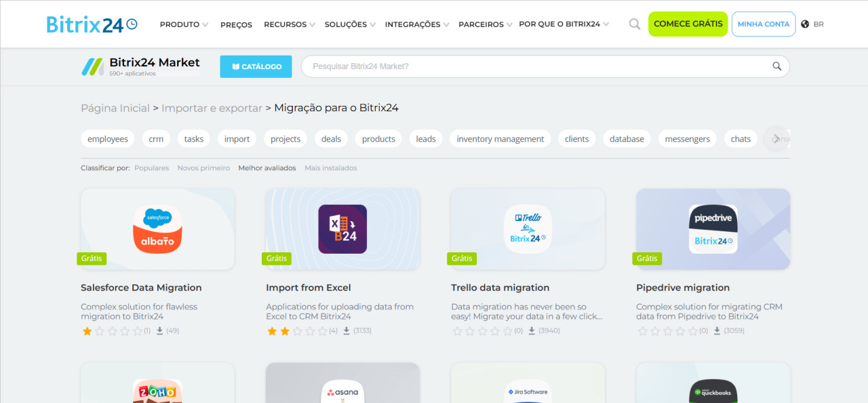Screen dimensions: 868x403
Task: Open the Asana app icon
Action: (342, 391)
